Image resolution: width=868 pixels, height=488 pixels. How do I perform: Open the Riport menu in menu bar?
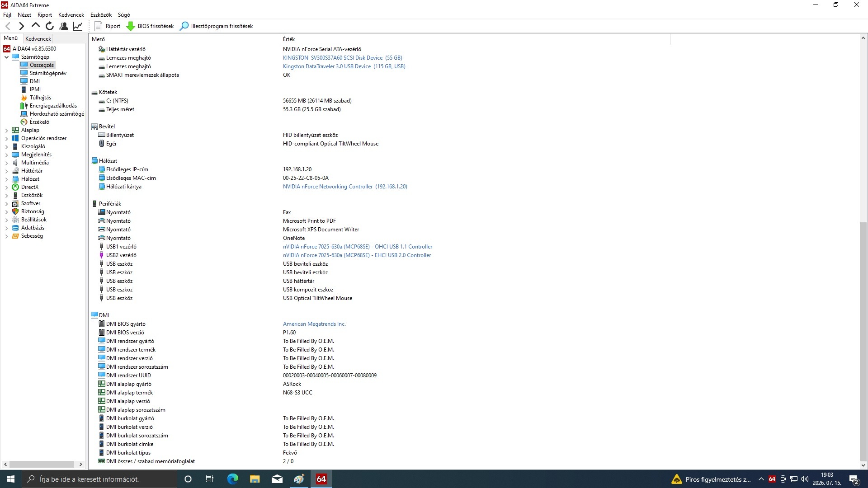[x=45, y=15]
